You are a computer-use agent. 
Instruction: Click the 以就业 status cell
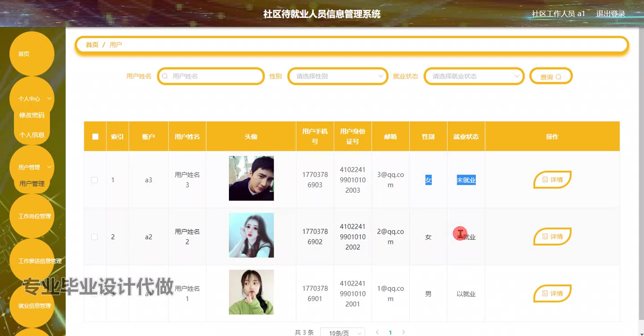tap(466, 294)
